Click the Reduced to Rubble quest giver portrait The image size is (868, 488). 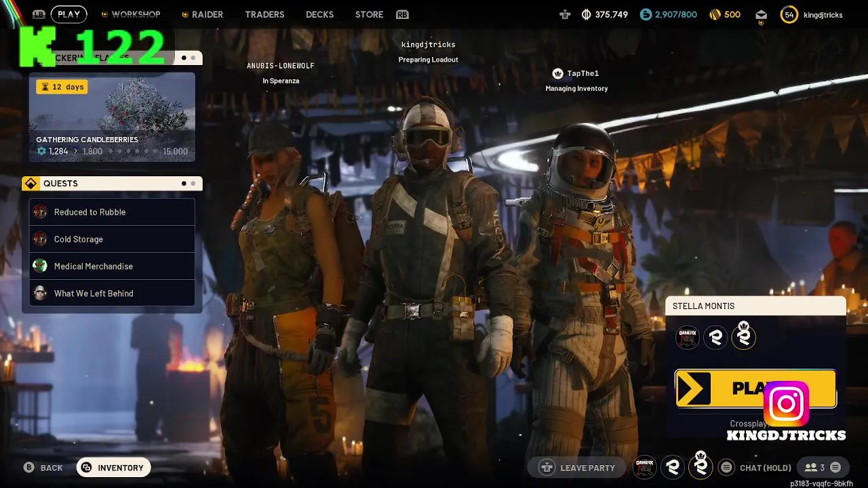[40, 212]
